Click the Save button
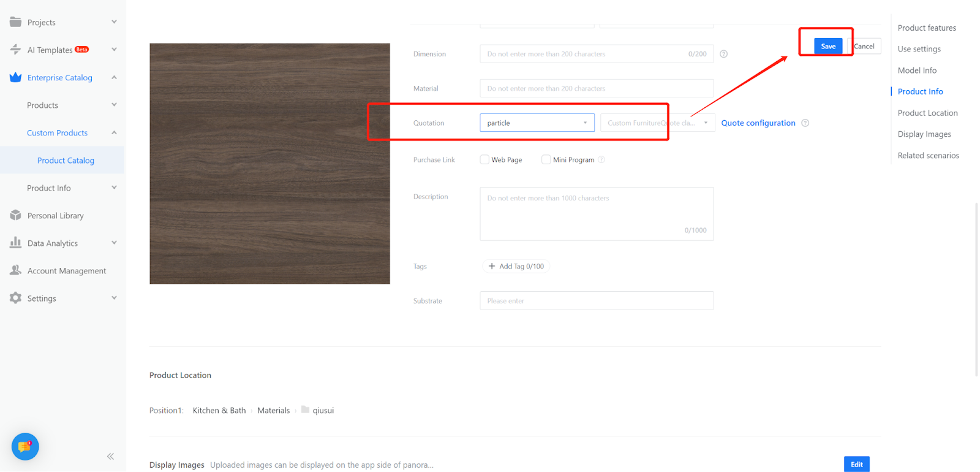Screen dimensions: 980x472 click(828, 46)
